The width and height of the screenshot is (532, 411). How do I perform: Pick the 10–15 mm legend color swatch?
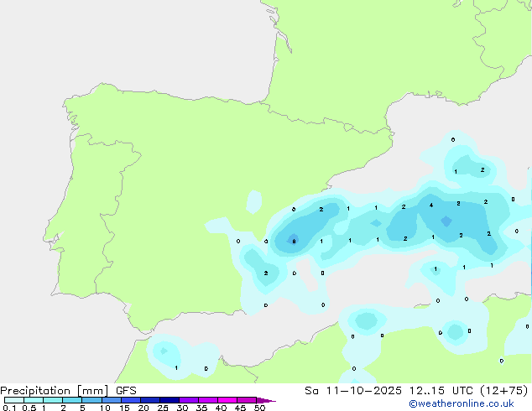[112, 400]
